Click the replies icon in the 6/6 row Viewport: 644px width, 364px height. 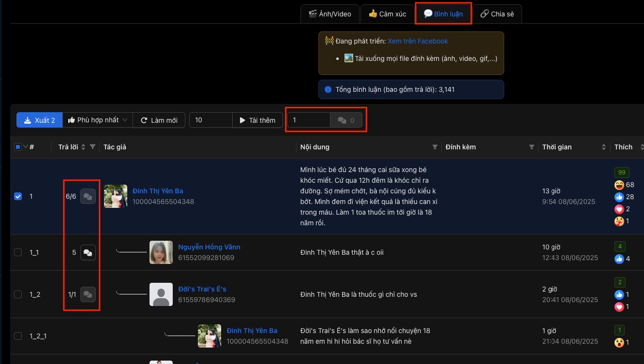88,196
